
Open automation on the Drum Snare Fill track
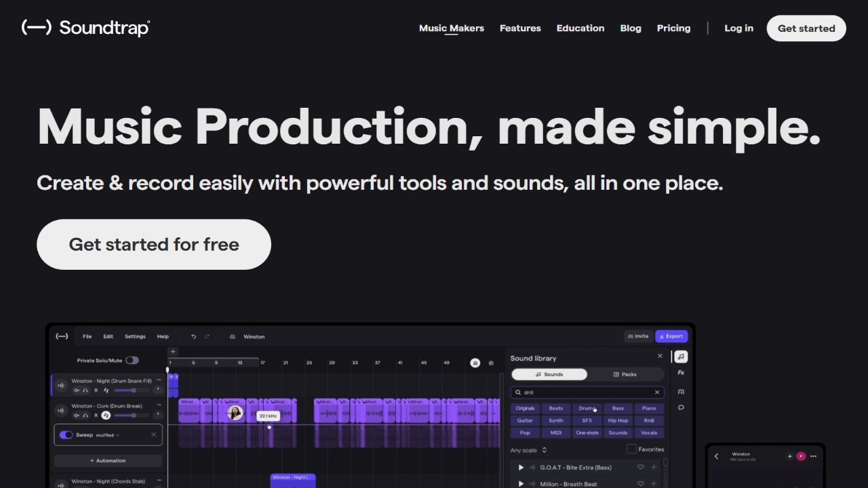pos(106,390)
